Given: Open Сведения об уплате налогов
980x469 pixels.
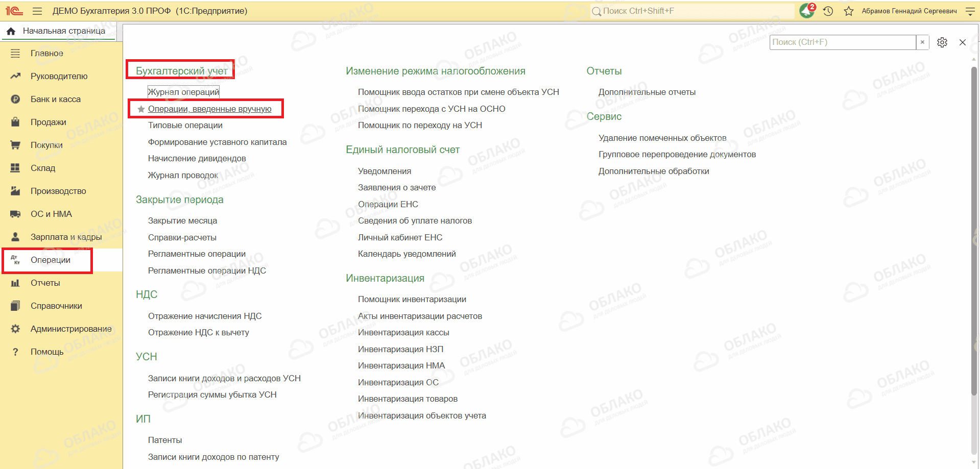Looking at the screenshot, I should click(415, 220).
